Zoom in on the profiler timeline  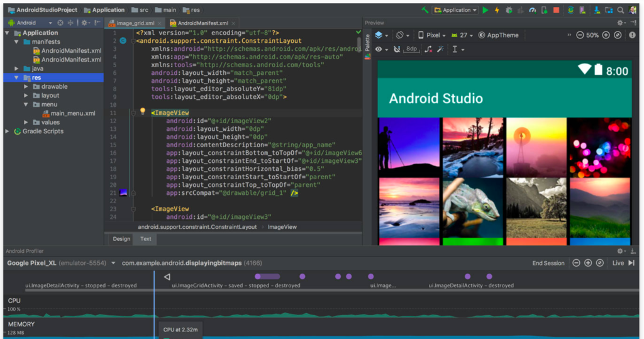588,263
